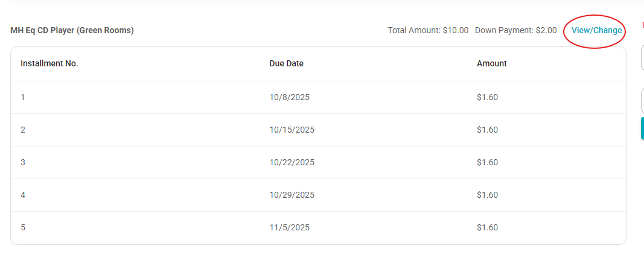Click the 10/22/2025 due date cell
The height and width of the screenshot is (278, 644).
click(x=292, y=162)
